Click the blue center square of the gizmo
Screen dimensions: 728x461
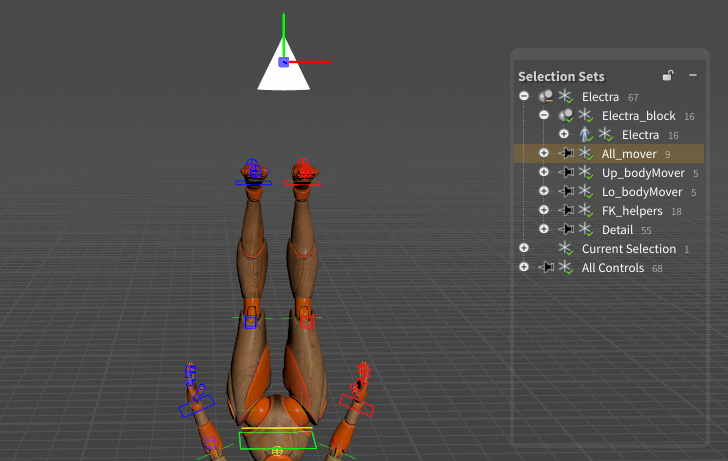284,62
